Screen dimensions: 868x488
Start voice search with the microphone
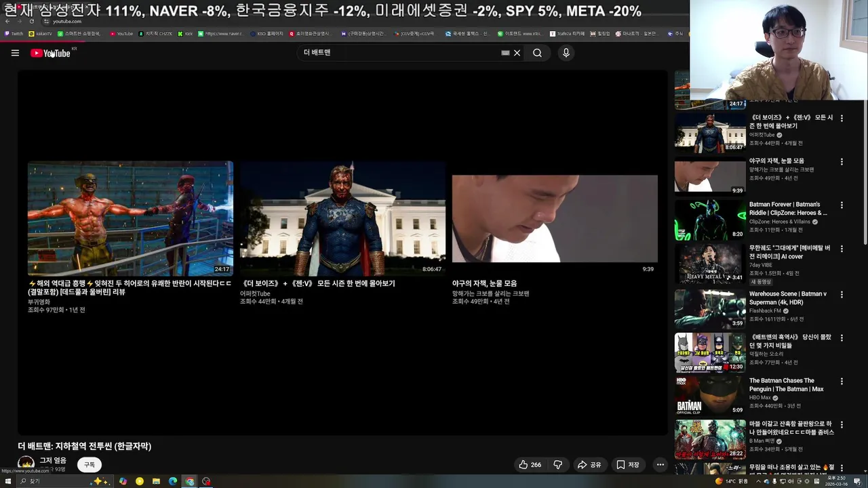[x=566, y=53]
